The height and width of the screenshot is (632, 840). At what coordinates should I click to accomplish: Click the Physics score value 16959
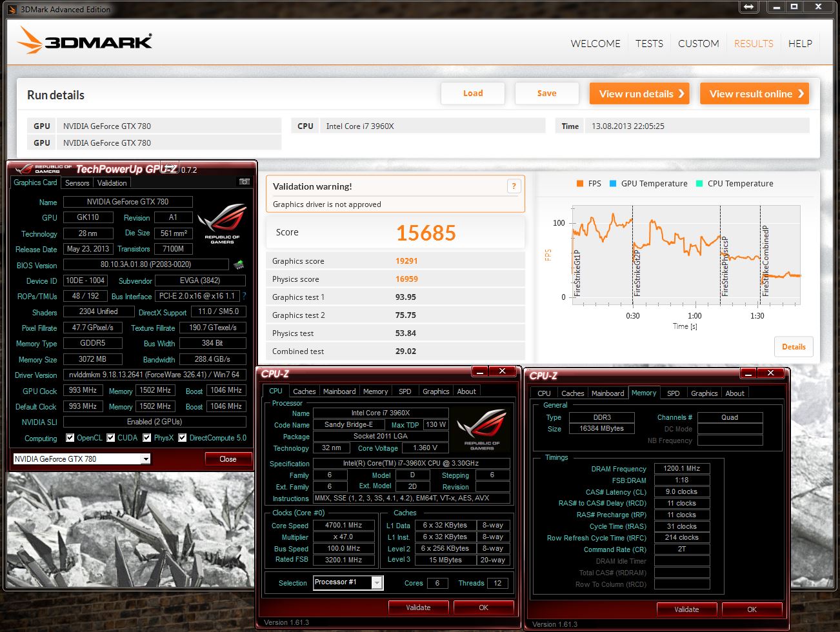(x=406, y=279)
